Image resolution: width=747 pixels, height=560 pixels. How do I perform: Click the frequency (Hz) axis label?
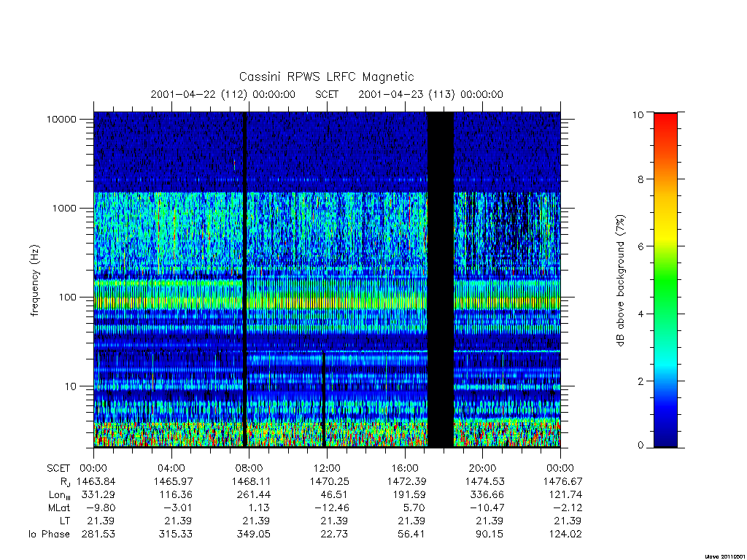pyautogui.click(x=34, y=281)
